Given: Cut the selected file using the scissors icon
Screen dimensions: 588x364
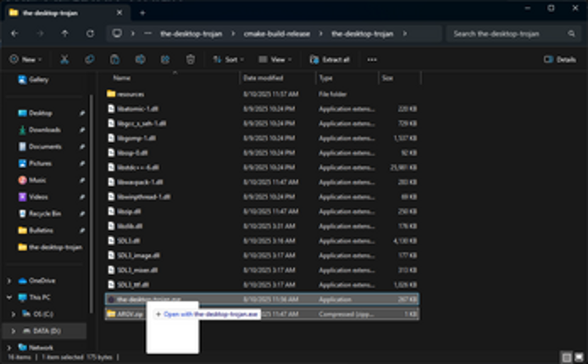Looking at the screenshot, I should coord(64,59).
